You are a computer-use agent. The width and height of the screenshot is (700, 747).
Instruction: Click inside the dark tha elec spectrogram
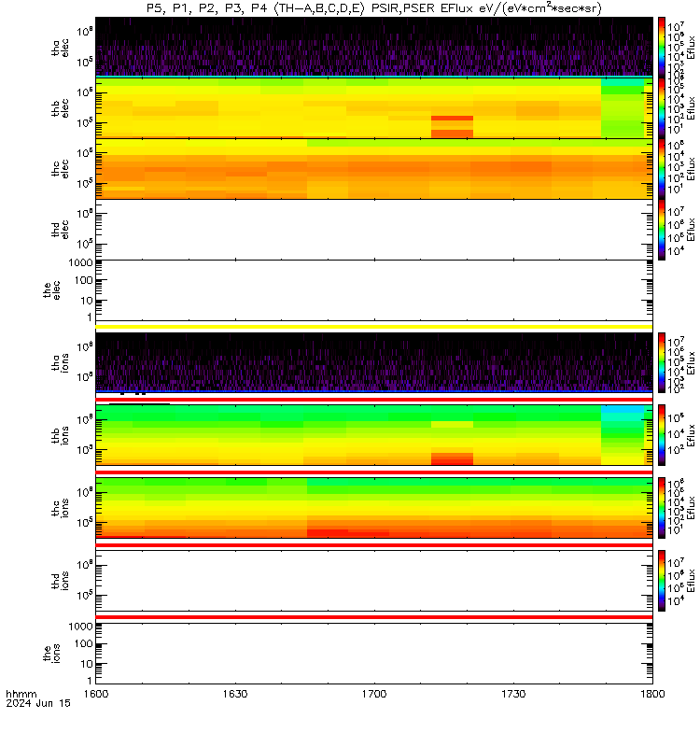click(374, 46)
